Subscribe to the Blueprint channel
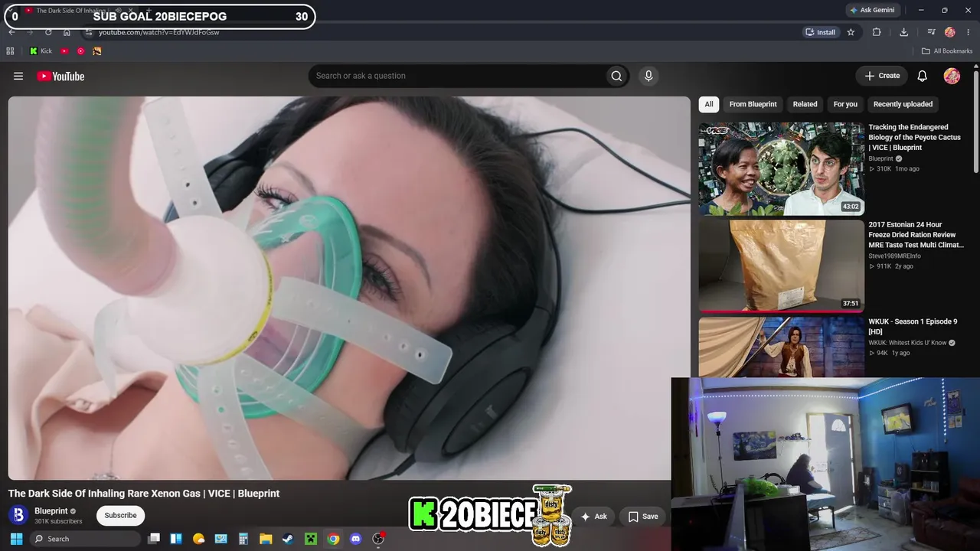The height and width of the screenshot is (551, 980). point(120,515)
